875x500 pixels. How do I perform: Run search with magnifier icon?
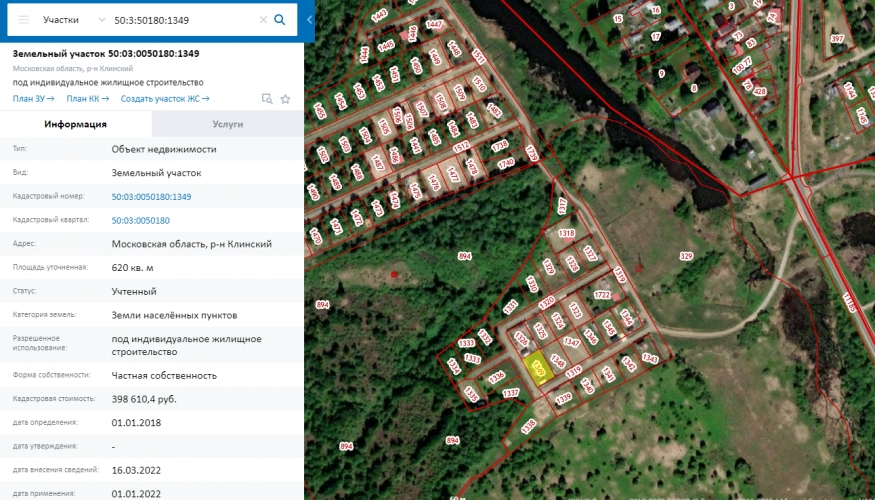click(280, 20)
